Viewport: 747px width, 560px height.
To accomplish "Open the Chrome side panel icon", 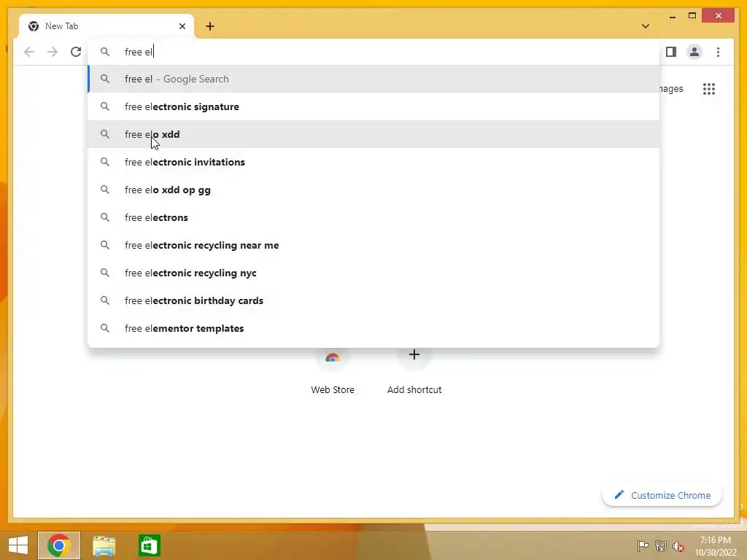I will tap(671, 52).
